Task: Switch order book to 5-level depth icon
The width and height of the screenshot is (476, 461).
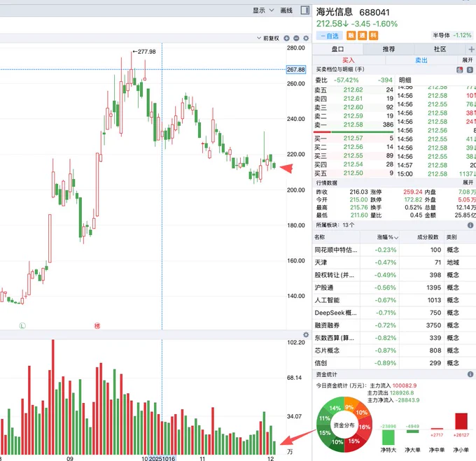Action: (x=470, y=70)
